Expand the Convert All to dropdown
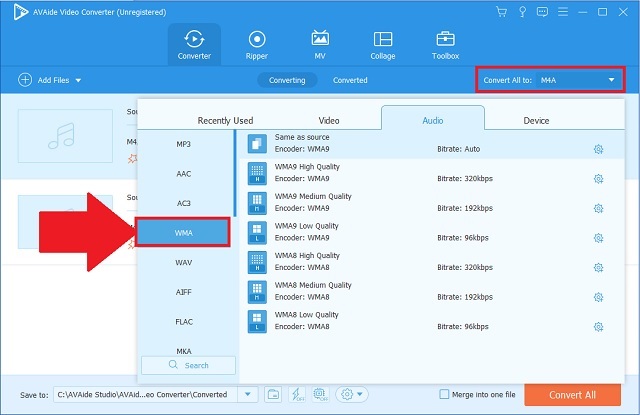640x415 pixels. click(x=611, y=79)
